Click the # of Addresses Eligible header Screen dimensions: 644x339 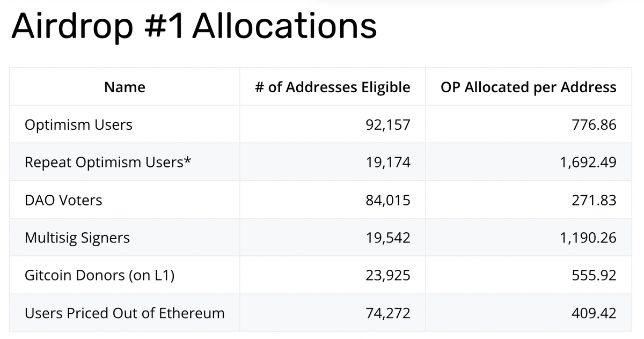[332, 87]
